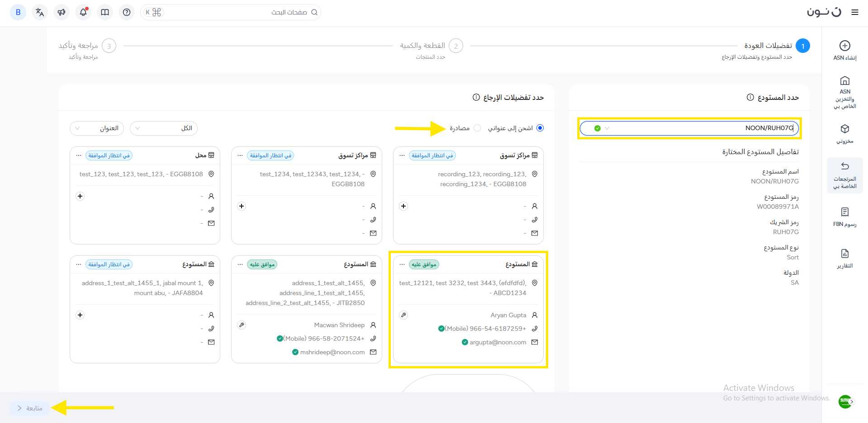The image size is (868, 423).
Task: Click phone number 966-54-6187259
Action: coord(486,329)
